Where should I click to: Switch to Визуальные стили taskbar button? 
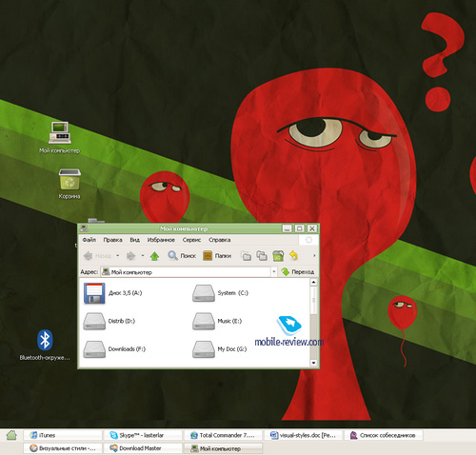tap(63, 448)
